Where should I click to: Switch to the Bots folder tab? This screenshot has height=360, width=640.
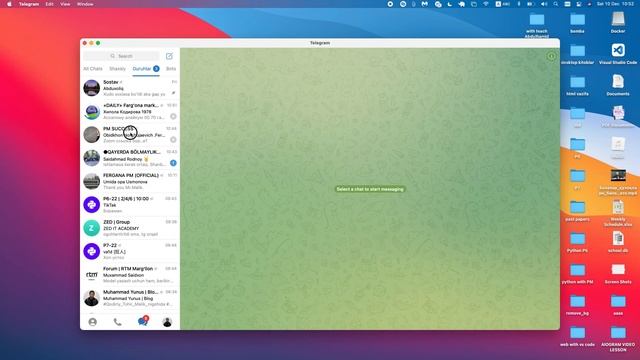click(171, 69)
